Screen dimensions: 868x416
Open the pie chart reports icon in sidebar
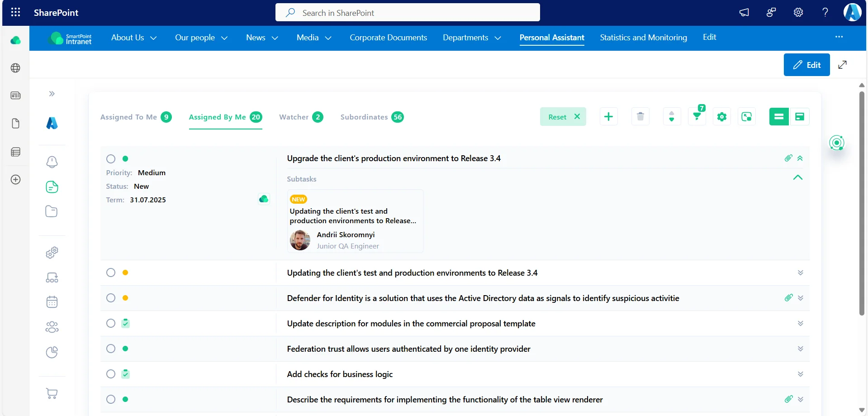(52, 352)
